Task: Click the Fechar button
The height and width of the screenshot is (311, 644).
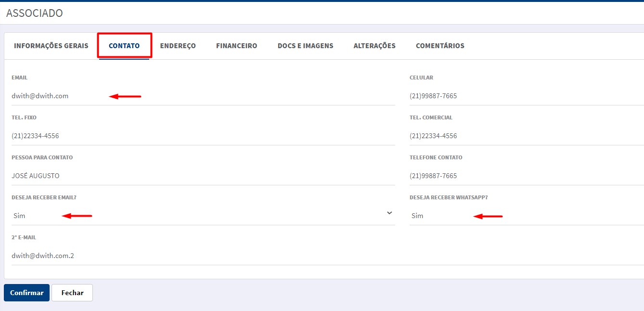Action: click(72, 293)
